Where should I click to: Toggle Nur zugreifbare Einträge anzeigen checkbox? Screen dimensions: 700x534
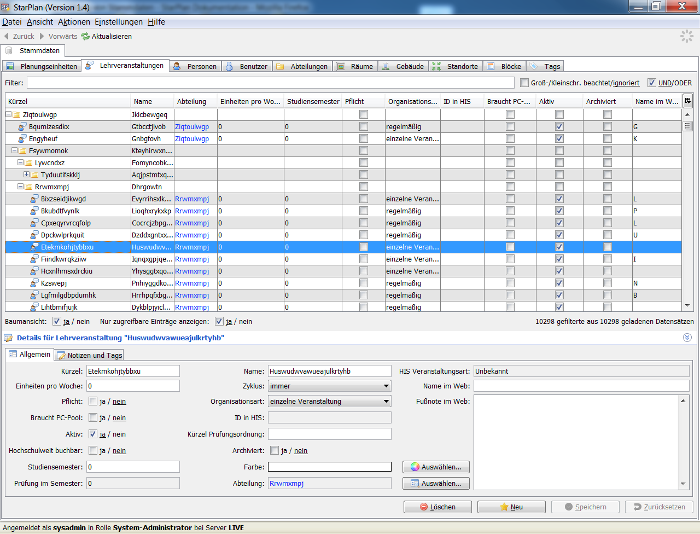coord(219,321)
